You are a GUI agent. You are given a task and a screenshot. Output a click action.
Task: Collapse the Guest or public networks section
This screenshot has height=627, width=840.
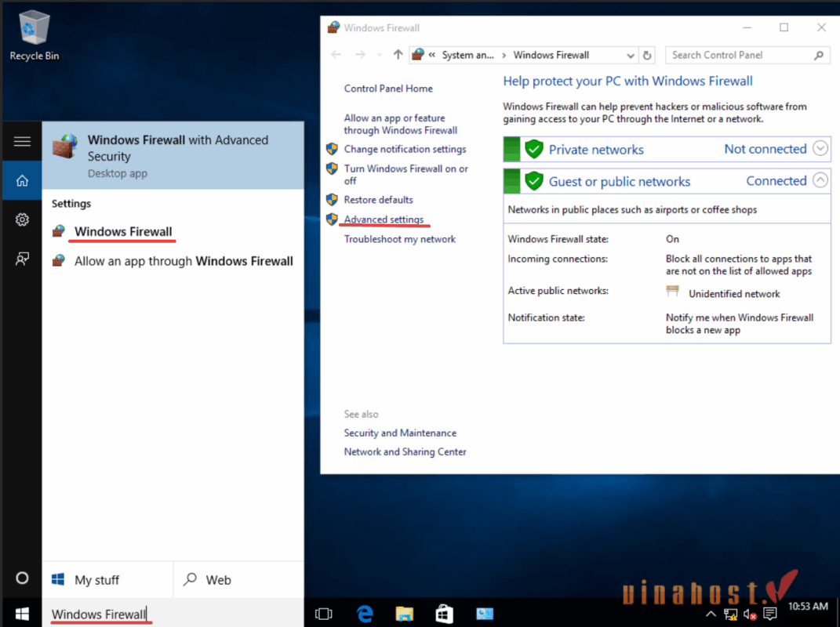tap(820, 180)
